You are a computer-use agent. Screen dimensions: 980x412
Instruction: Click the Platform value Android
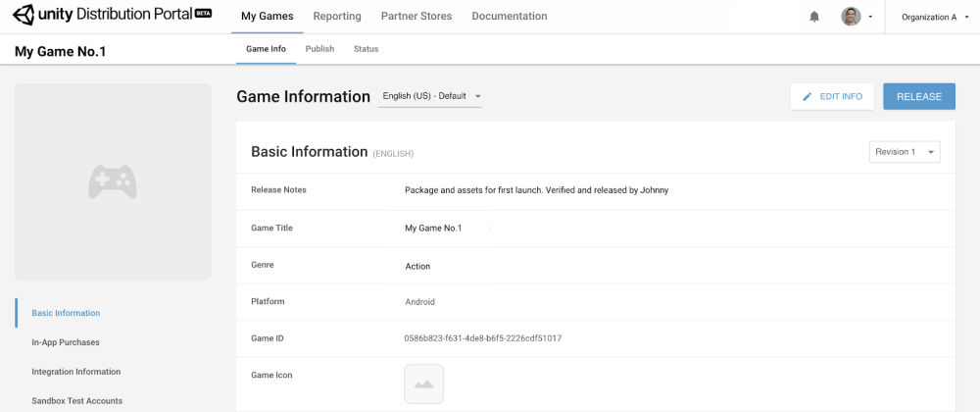tap(420, 302)
